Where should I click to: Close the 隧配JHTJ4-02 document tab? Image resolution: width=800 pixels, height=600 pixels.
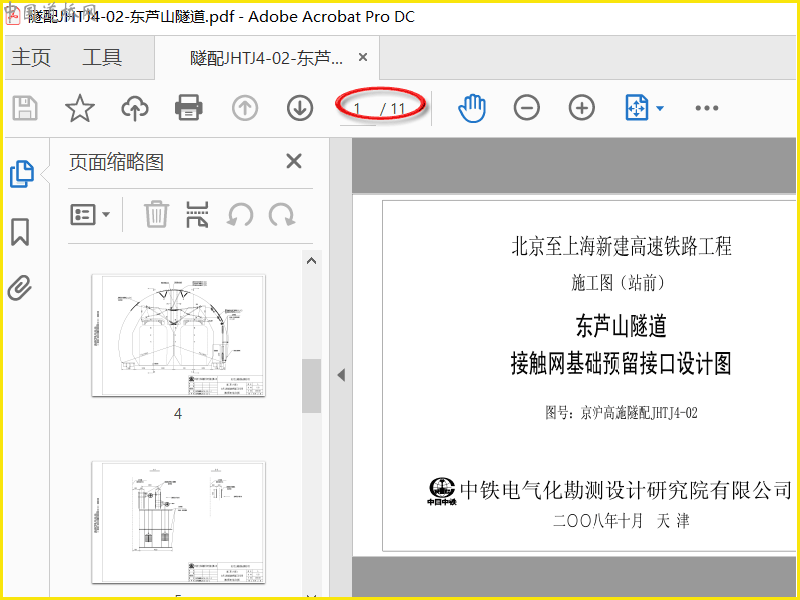(x=363, y=57)
